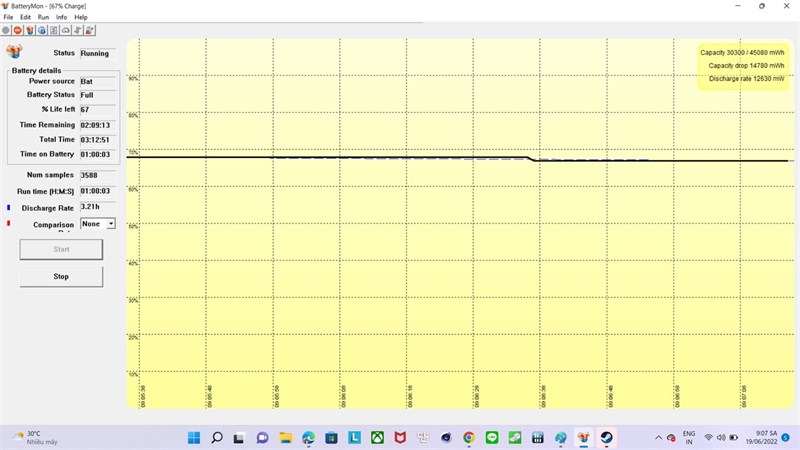Click the Discharge Rate value 3.21h
800x450 pixels.
98,207
